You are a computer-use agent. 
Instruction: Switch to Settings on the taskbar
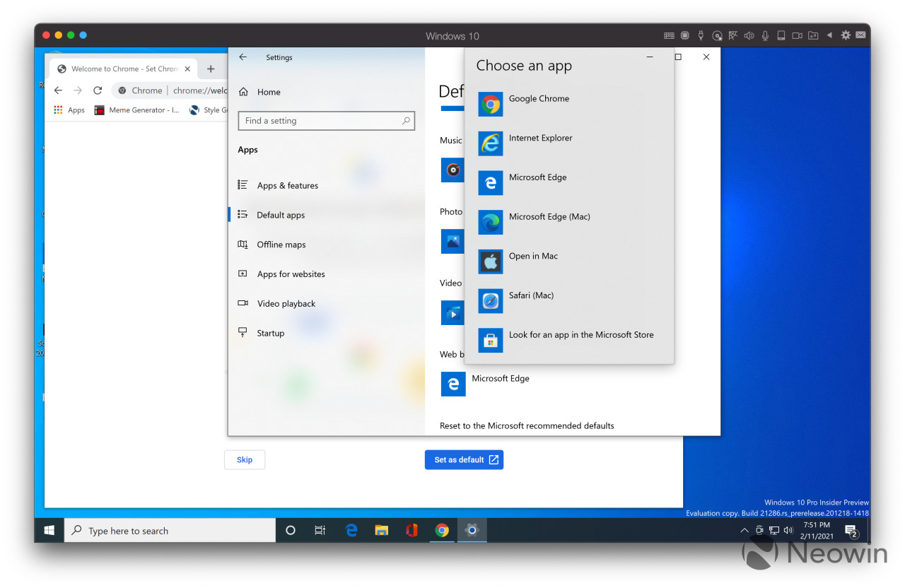[472, 530]
